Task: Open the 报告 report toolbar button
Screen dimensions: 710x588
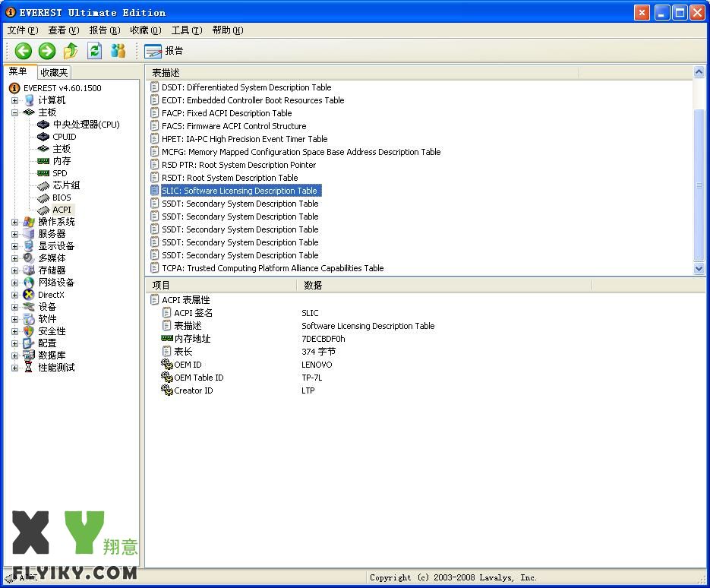Action: click(x=164, y=51)
